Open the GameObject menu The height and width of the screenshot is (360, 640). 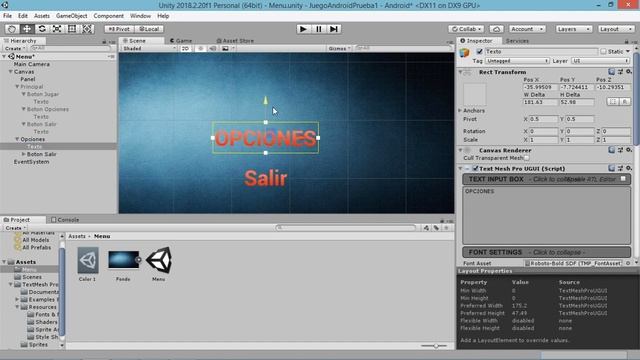[71, 16]
